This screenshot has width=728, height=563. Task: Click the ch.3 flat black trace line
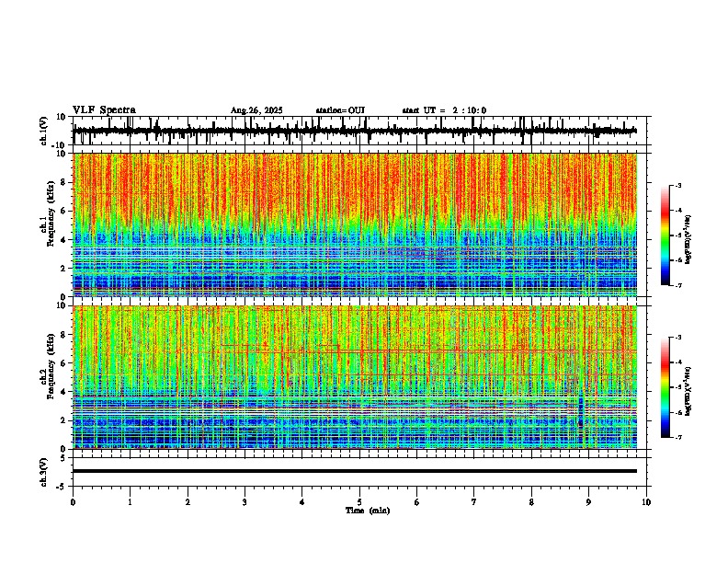point(355,471)
